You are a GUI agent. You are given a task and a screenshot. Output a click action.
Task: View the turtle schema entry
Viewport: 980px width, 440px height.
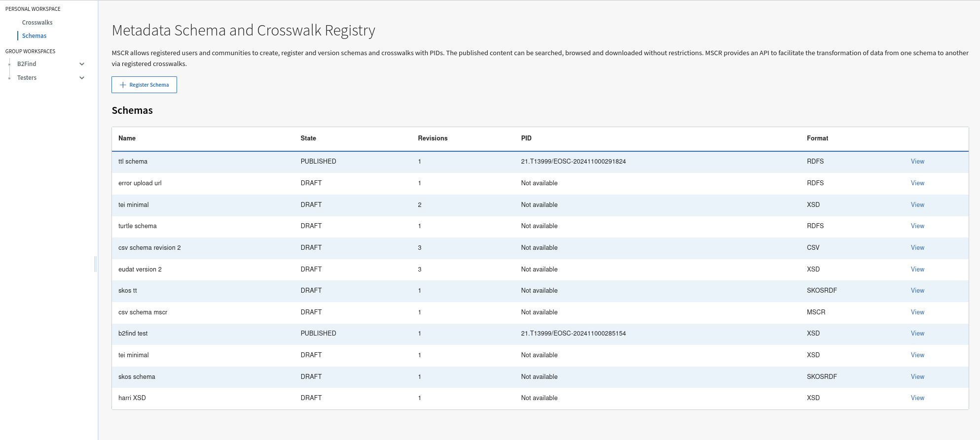coord(917,226)
